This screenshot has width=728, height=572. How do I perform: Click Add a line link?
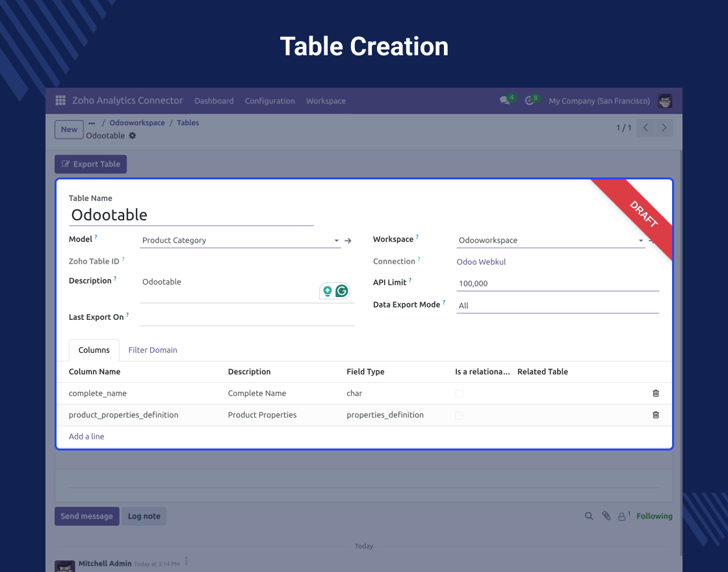pyautogui.click(x=86, y=436)
